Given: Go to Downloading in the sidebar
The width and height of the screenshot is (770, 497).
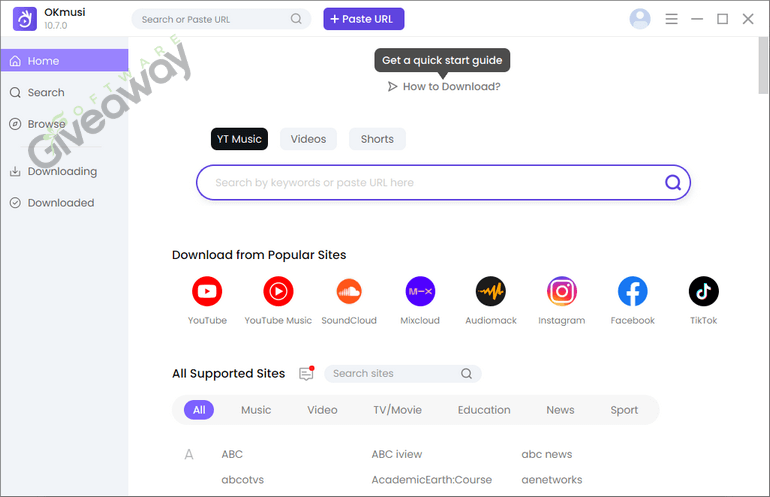Looking at the screenshot, I should 62,171.
